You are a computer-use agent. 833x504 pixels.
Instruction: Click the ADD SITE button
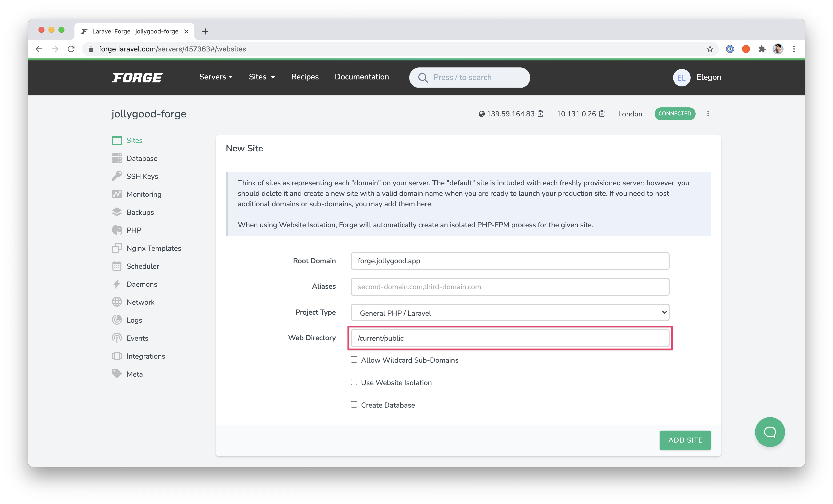click(685, 440)
